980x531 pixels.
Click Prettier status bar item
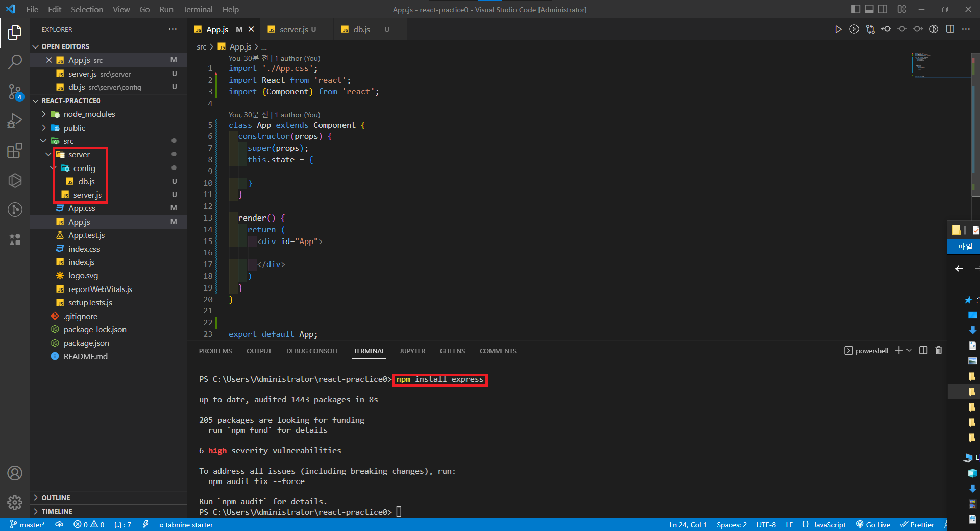click(917, 525)
